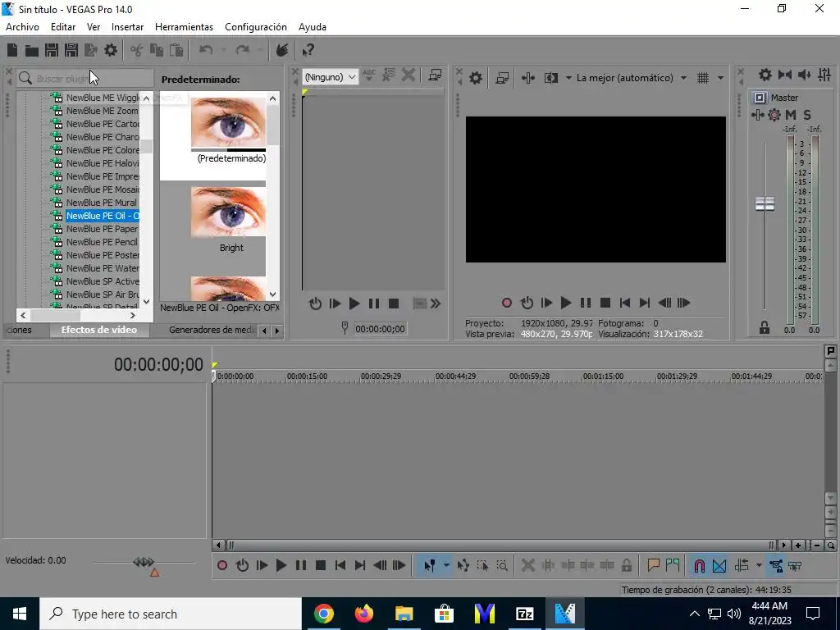Click the tab strip right scroll arrow
Screen dimensions: 840x630
pos(277,331)
